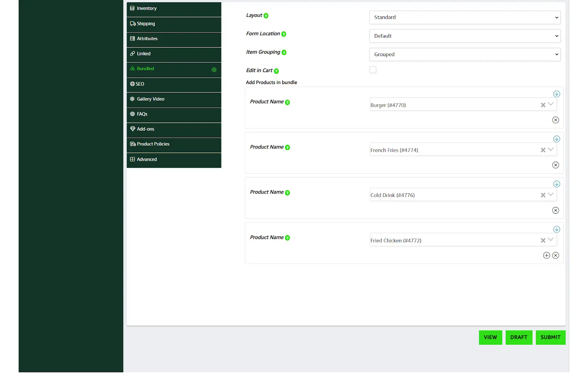
Task: Open the Gallery Video tab
Action: pos(174,99)
